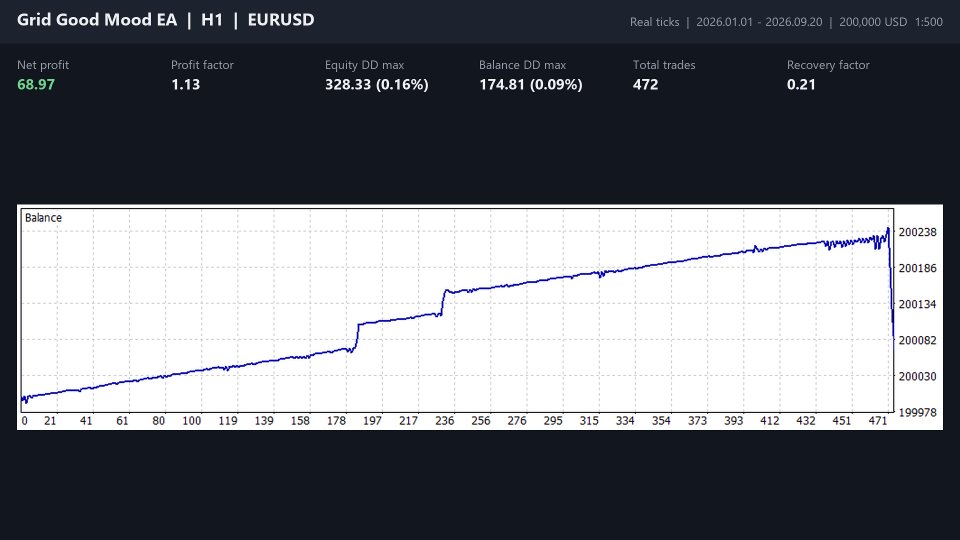Click the x-axis tick label 41

[x=86, y=421]
